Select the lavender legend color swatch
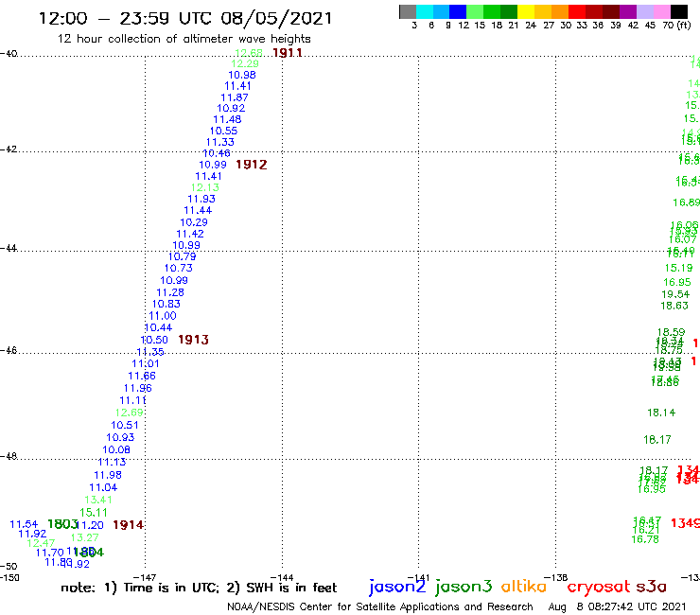Image resolution: width=700 pixels, height=615 pixels. click(644, 11)
